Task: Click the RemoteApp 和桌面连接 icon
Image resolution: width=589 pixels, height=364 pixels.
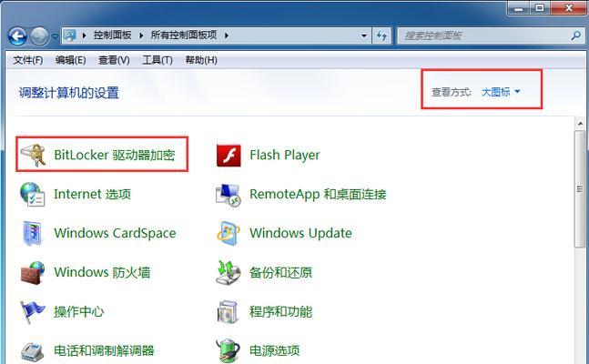Action: [228, 195]
